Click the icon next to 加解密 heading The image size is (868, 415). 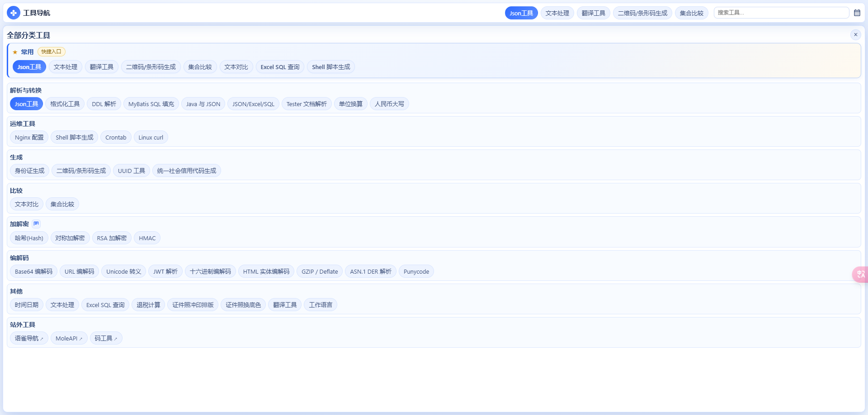click(36, 224)
